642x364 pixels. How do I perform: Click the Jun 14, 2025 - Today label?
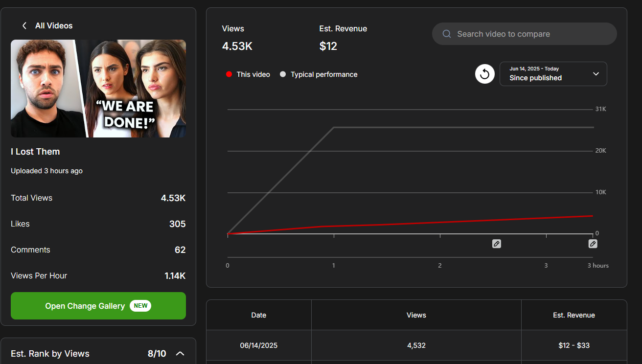534,69
